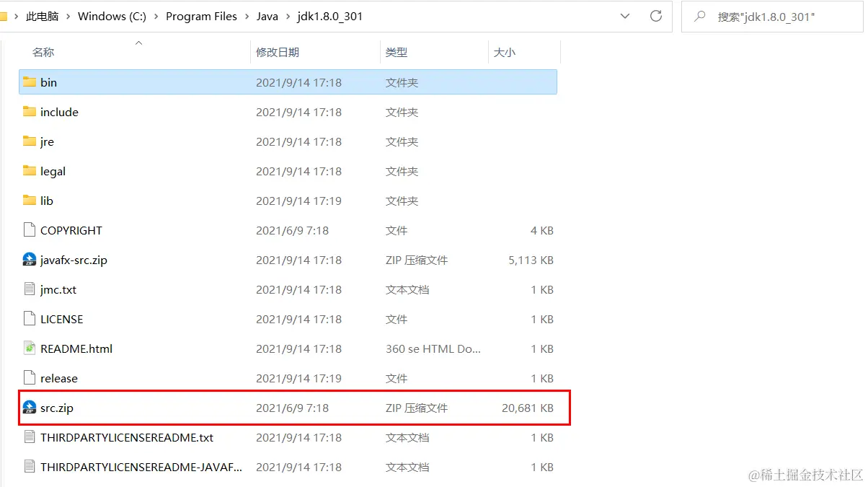Expand chevron before 此电脑 in breadcrumb

coord(16,16)
